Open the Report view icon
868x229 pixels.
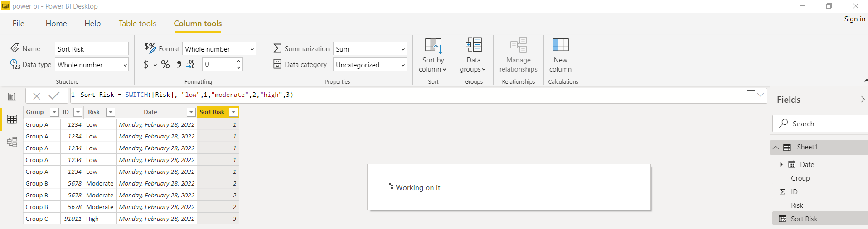pos(12,96)
